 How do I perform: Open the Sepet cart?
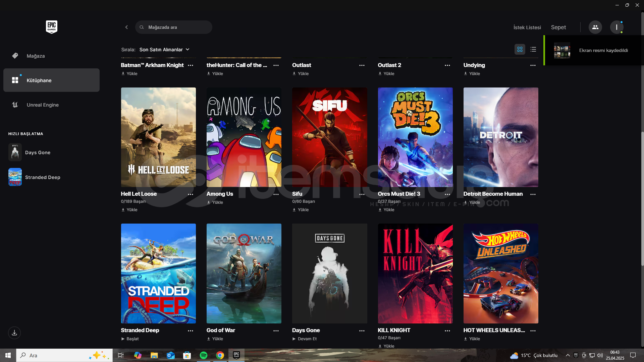coord(558,27)
